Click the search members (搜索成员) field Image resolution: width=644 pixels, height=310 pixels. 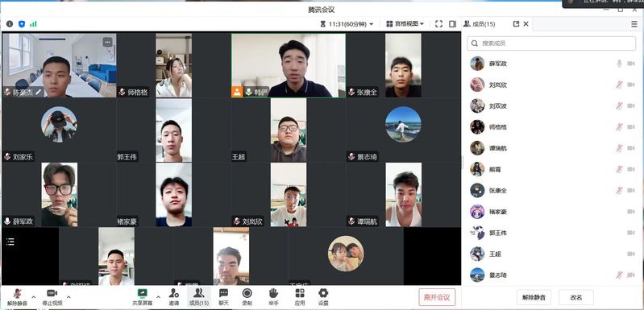click(x=551, y=43)
